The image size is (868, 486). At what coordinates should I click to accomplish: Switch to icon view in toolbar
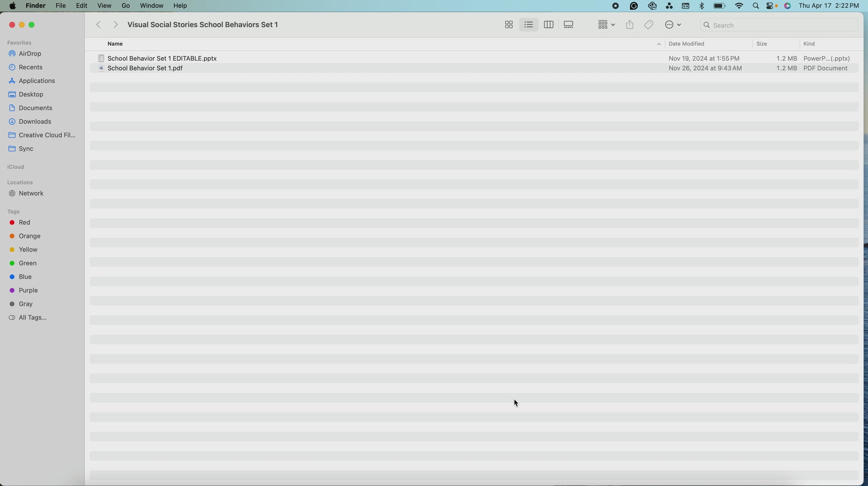click(508, 25)
